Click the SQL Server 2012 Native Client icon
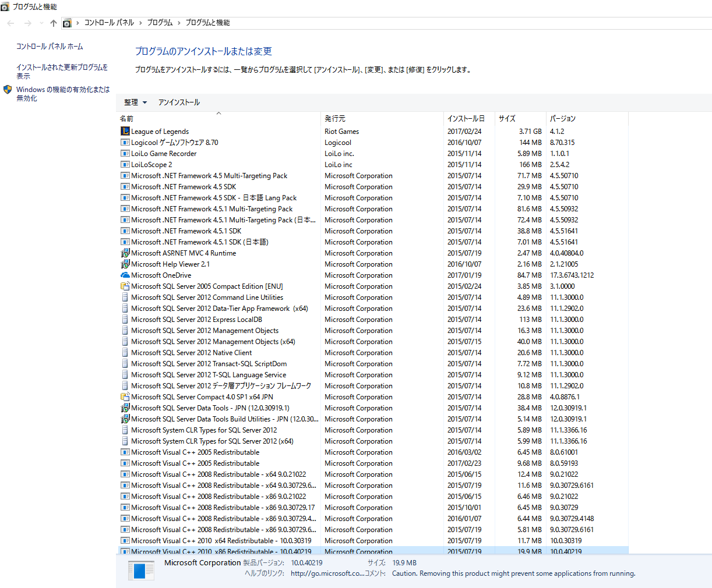Screen dimensions: 712x588 [x=125, y=352]
